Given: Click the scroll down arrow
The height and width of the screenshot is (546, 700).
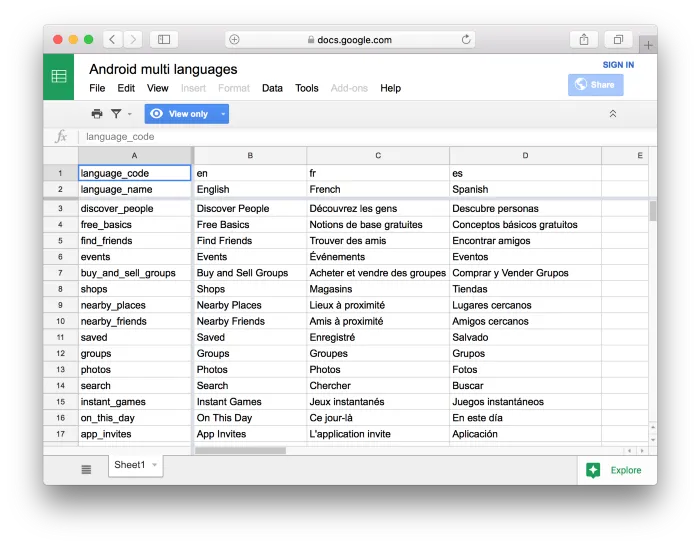Looking at the screenshot, I should tap(653, 440).
